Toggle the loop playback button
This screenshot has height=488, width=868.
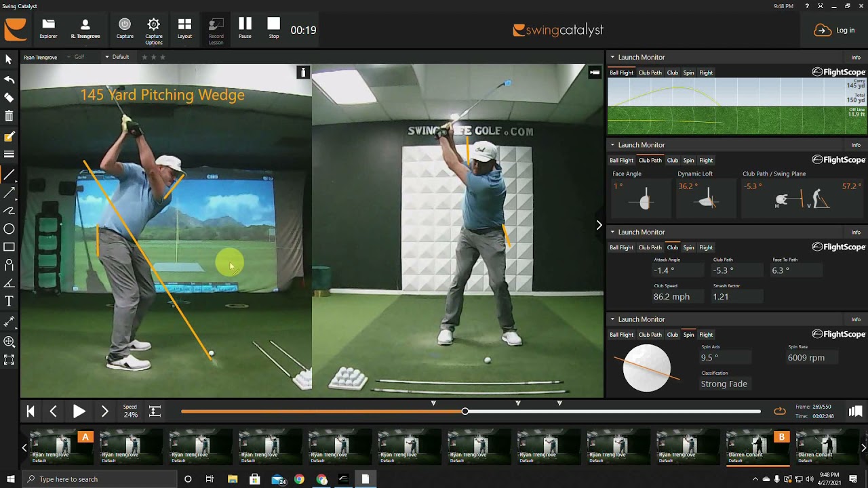coord(780,411)
